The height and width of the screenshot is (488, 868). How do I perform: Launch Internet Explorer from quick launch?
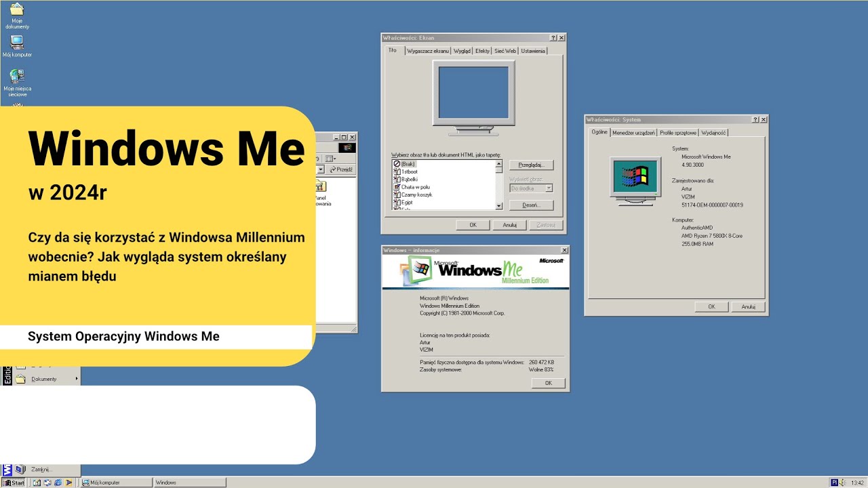[x=58, y=483]
